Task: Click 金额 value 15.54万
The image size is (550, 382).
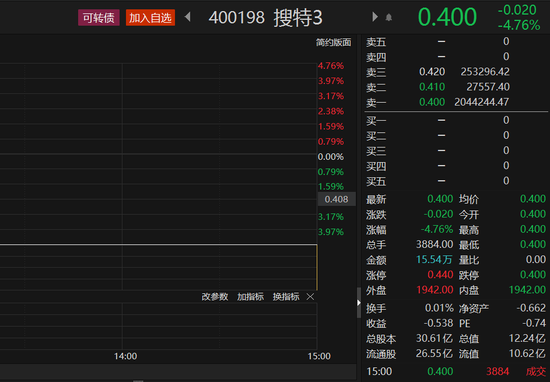Action: pos(434,260)
